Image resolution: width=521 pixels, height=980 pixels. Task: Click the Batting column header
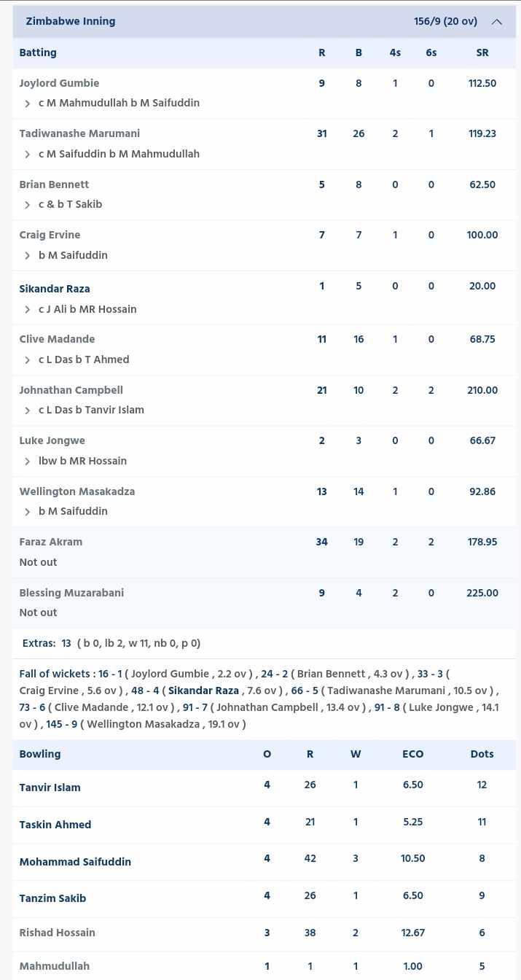coord(38,52)
